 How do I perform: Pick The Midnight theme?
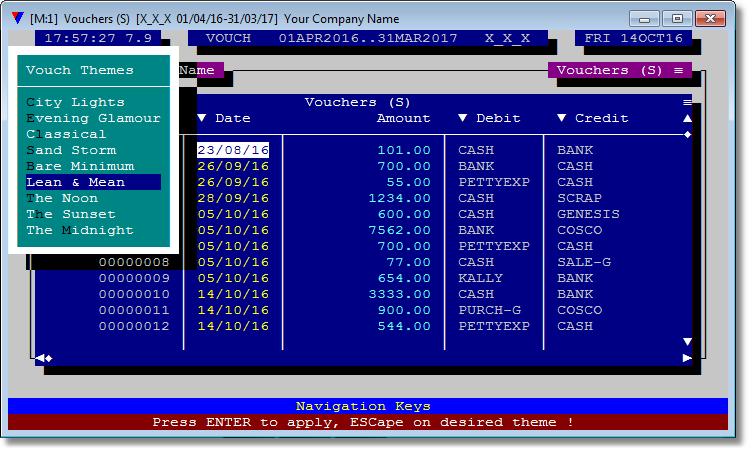point(94,230)
